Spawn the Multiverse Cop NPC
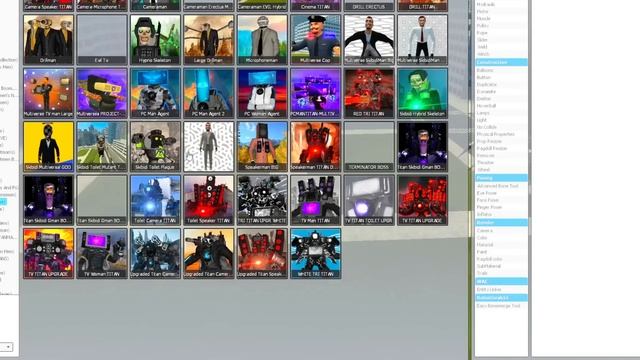The image size is (640, 360). (x=316, y=40)
